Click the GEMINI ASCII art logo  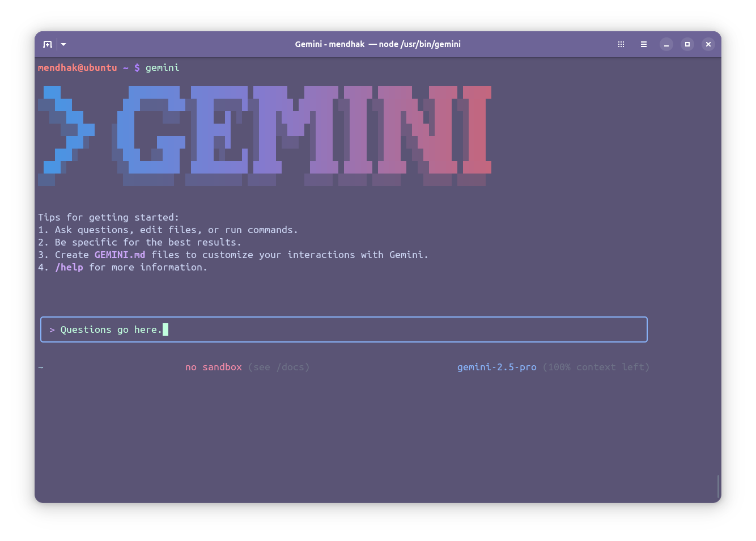click(x=265, y=136)
